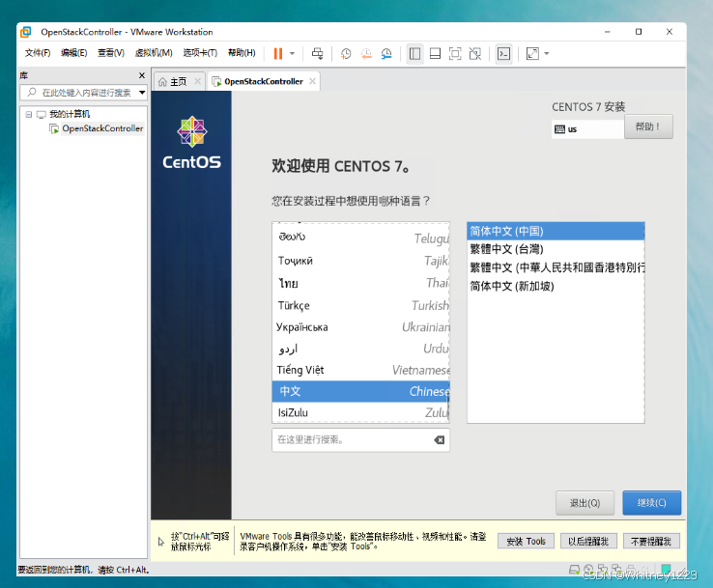
Task: Send Ctrl+Alt+Del to the virtual machine
Action: [x=318, y=54]
